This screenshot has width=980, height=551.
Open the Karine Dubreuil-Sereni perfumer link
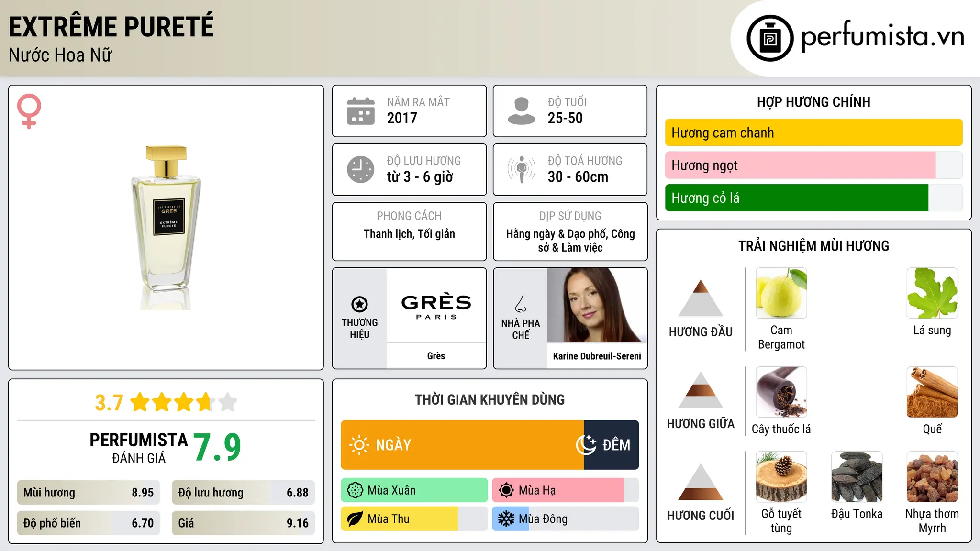[x=597, y=356]
